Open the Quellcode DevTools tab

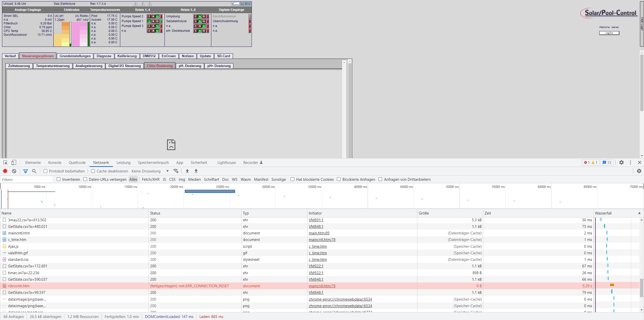click(x=77, y=163)
